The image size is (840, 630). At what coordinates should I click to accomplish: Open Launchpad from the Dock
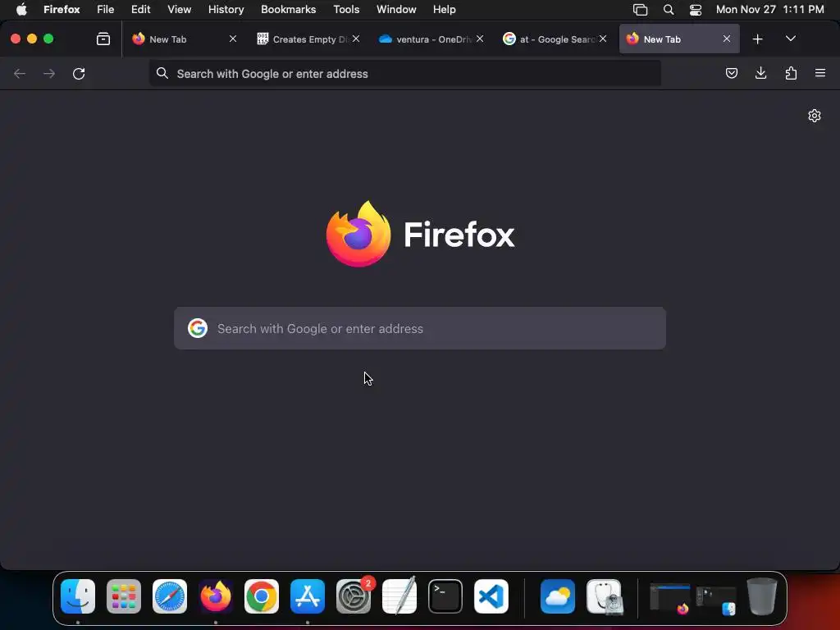(x=124, y=596)
